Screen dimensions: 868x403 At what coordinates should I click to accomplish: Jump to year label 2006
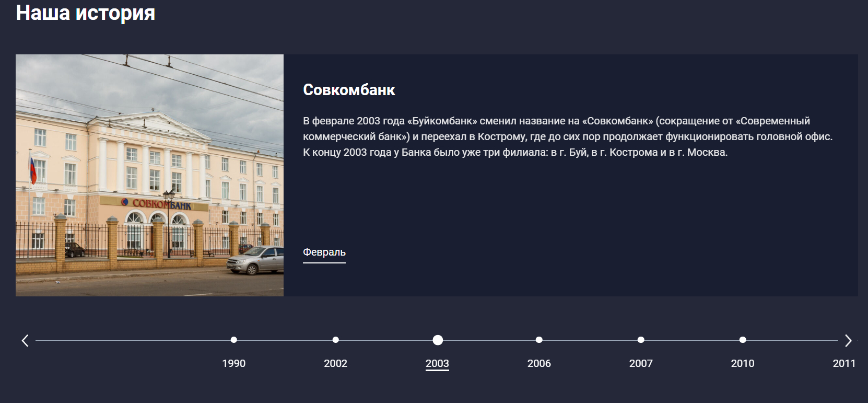click(539, 363)
